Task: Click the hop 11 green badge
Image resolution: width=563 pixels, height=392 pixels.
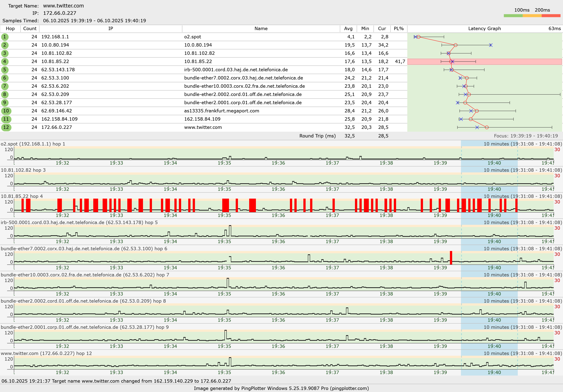Action: point(6,119)
